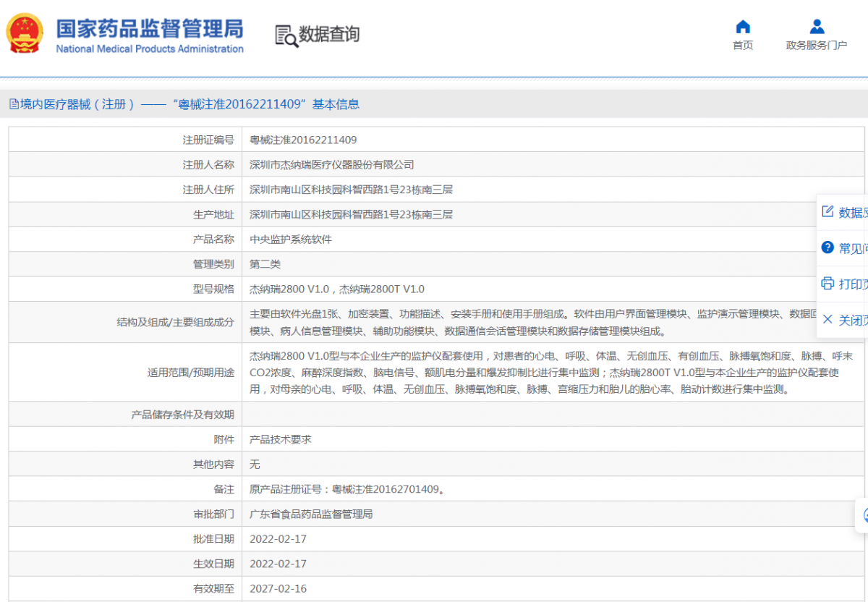The width and height of the screenshot is (868, 602).
Task: Click the 注册证编号 row label
Action: tap(208, 140)
